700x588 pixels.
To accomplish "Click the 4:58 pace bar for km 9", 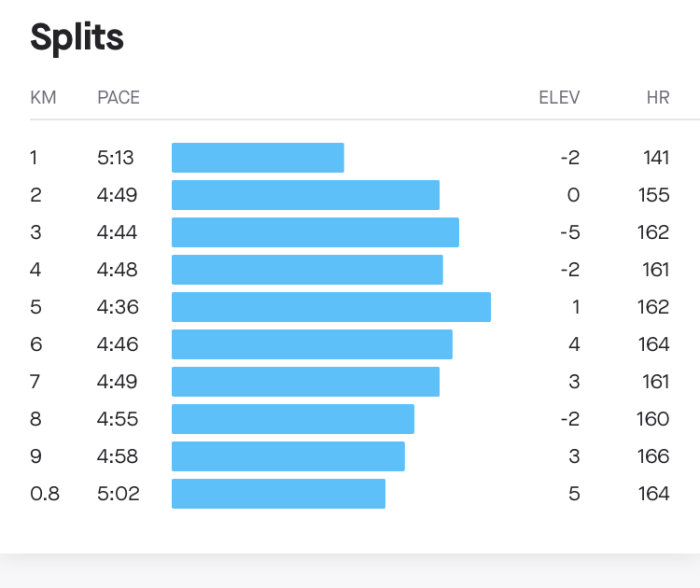I will [288, 456].
